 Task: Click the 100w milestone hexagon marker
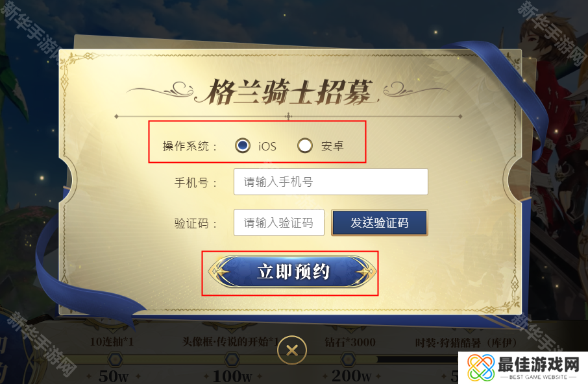(232, 359)
